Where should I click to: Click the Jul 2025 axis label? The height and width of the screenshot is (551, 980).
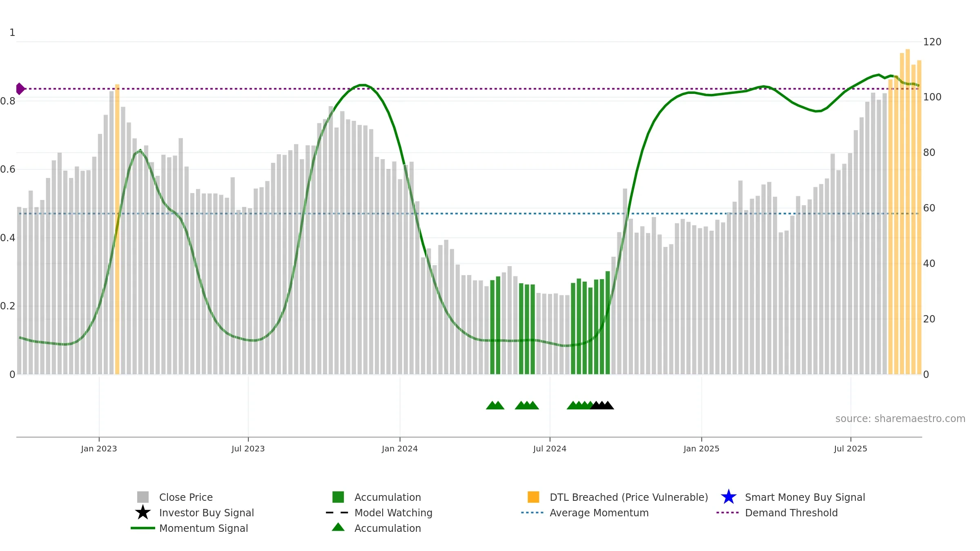click(x=851, y=449)
